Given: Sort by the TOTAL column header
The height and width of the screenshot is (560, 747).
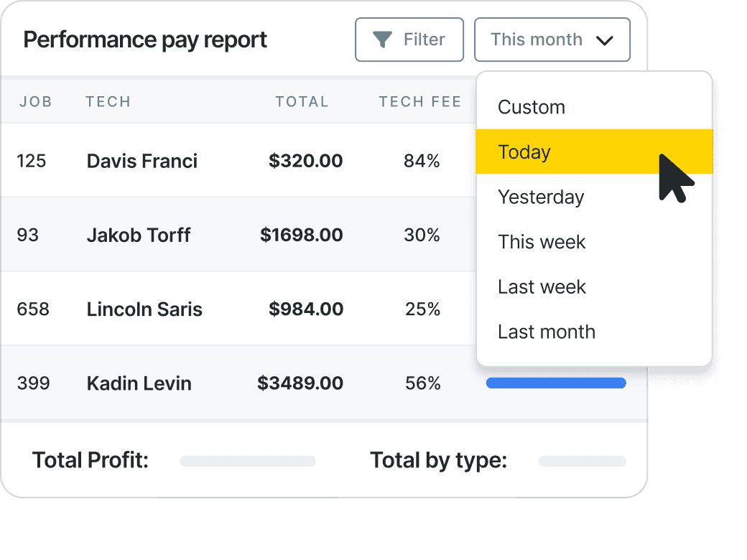Looking at the screenshot, I should tap(302, 101).
